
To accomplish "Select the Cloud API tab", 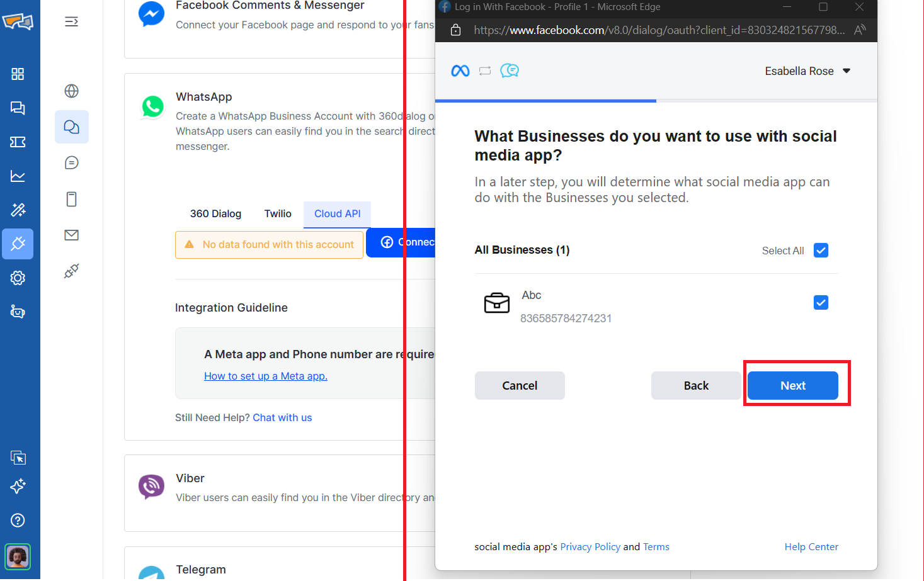I will click(337, 214).
